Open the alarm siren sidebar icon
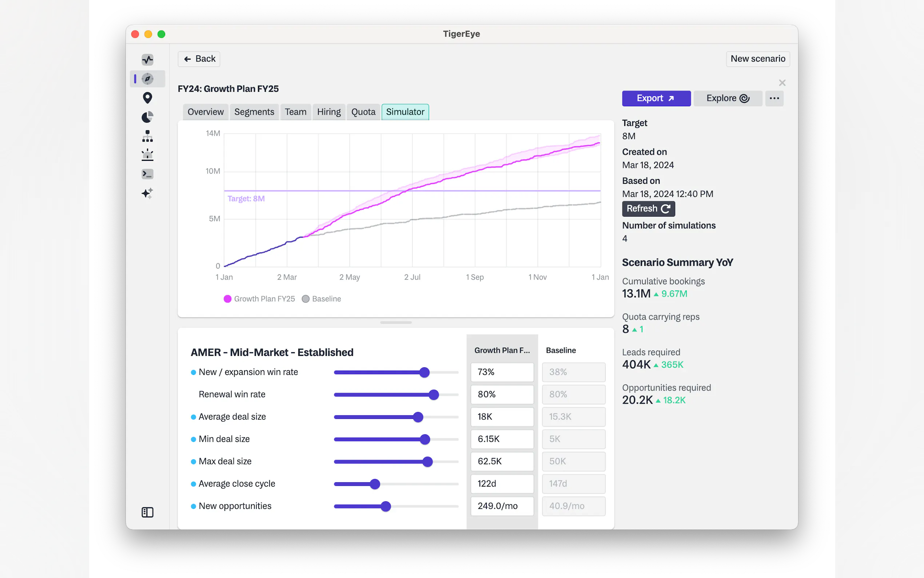This screenshot has height=578, width=924. pyautogui.click(x=147, y=155)
